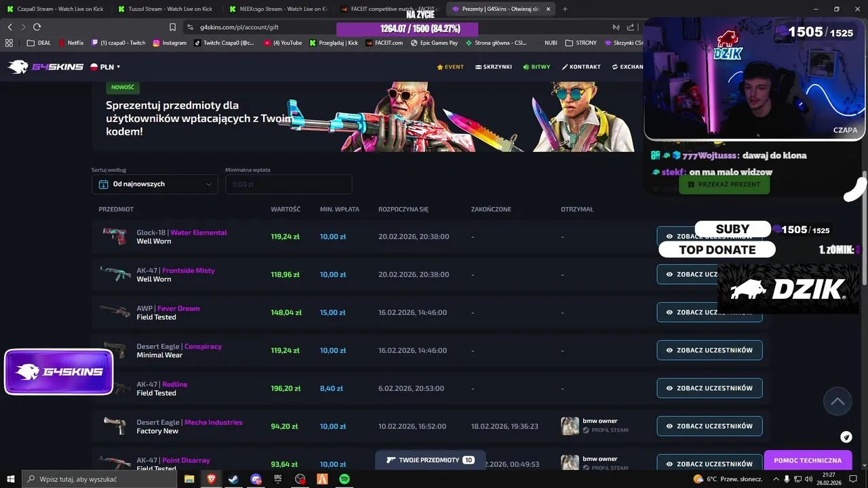This screenshot has width=868, height=488.
Task: Click the '148,04 zł' value cell
Action: point(285,312)
